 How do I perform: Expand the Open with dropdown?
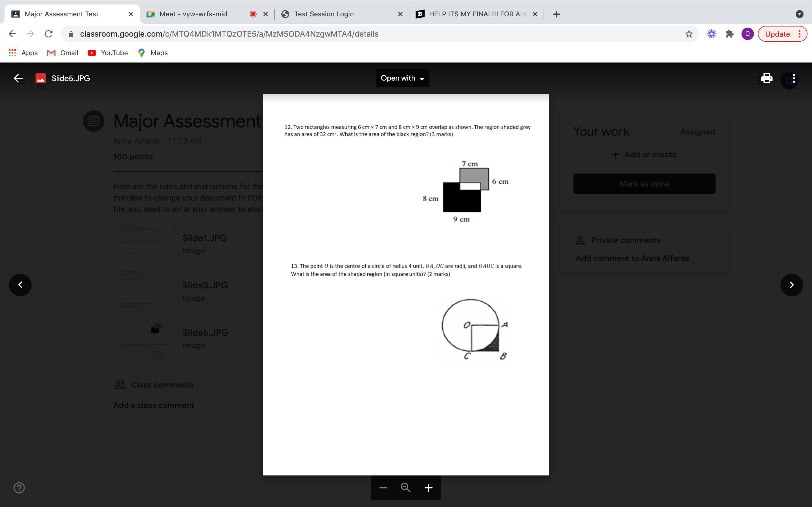pyautogui.click(x=402, y=79)
